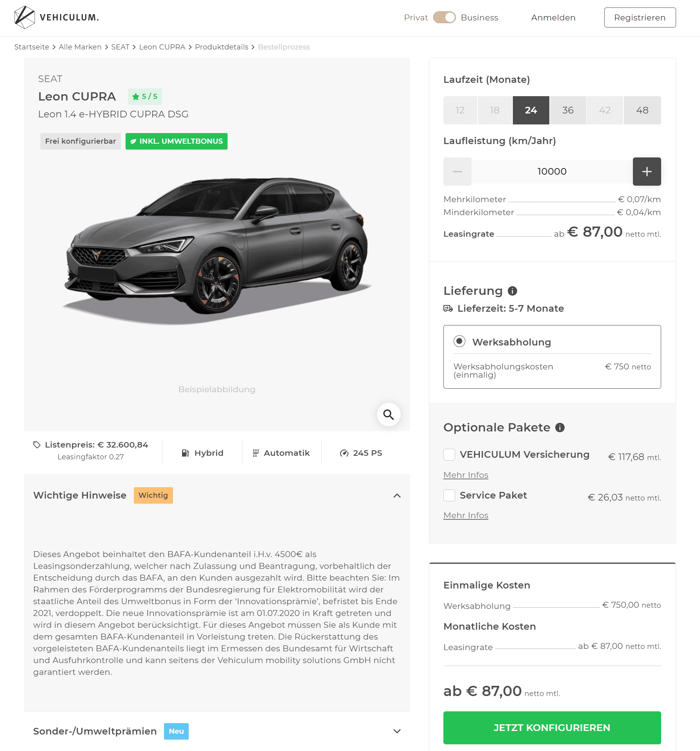Click the star rating badge 5/5
The image size is (700, 751).
[145, 97]
